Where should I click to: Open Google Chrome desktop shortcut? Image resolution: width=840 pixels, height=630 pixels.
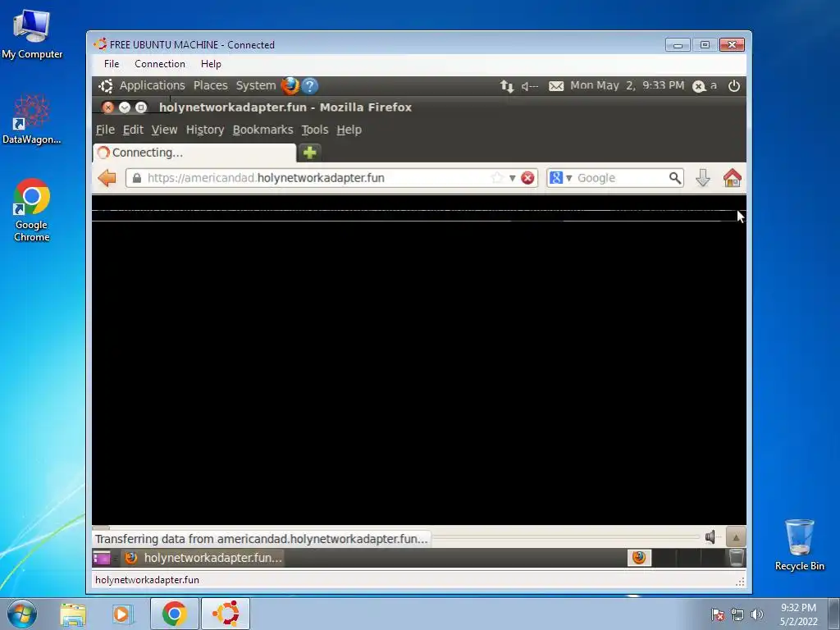point(32,210)
